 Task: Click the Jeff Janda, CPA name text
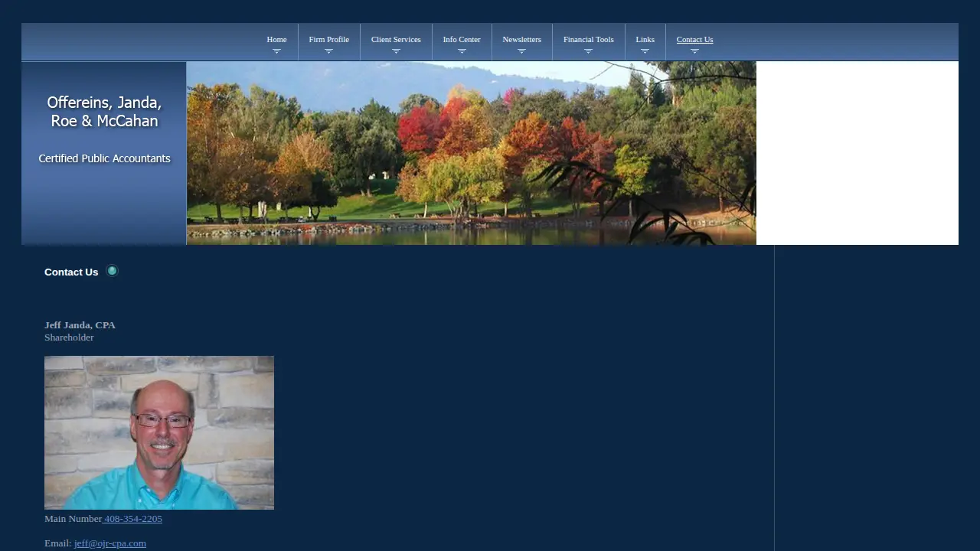(x=80, y=325)
